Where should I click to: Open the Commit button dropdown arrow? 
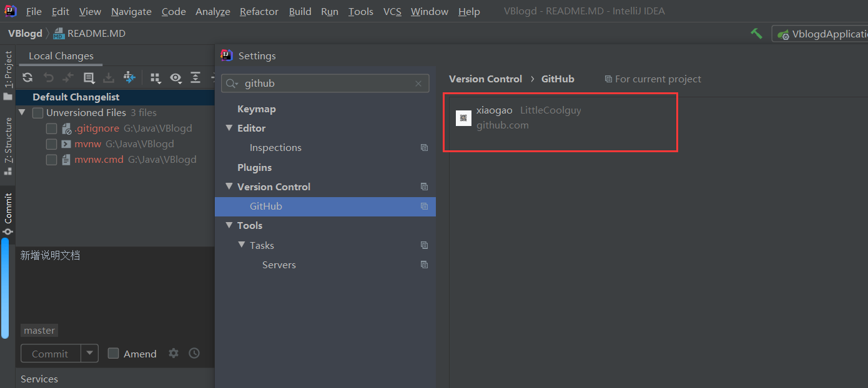90,353
